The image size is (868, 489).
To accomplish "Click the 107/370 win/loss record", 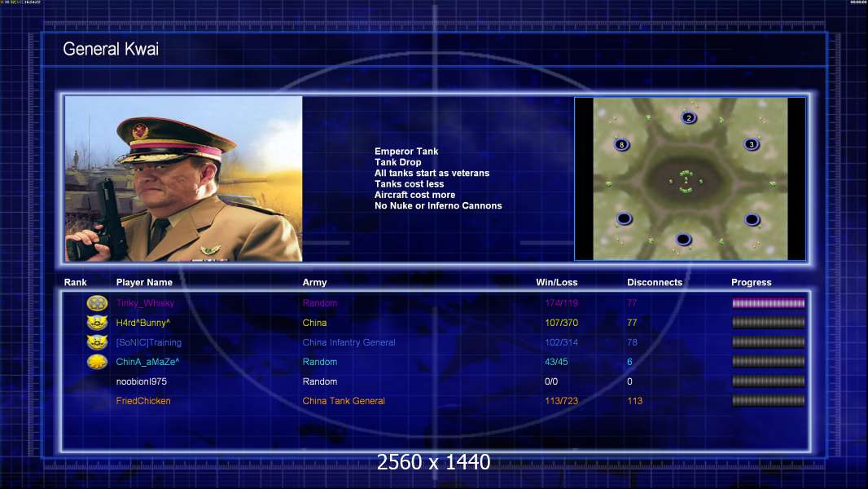I will click(x=561, y=322).
